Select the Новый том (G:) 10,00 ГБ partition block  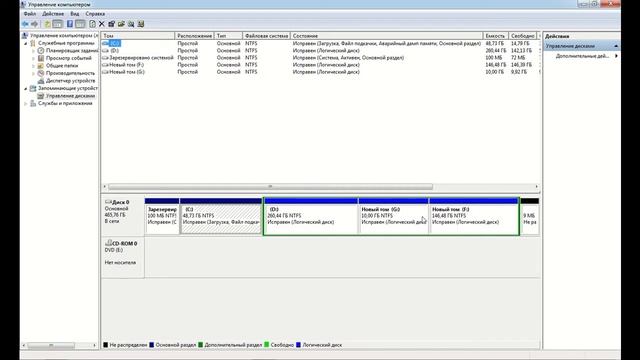tap(393, 216)
